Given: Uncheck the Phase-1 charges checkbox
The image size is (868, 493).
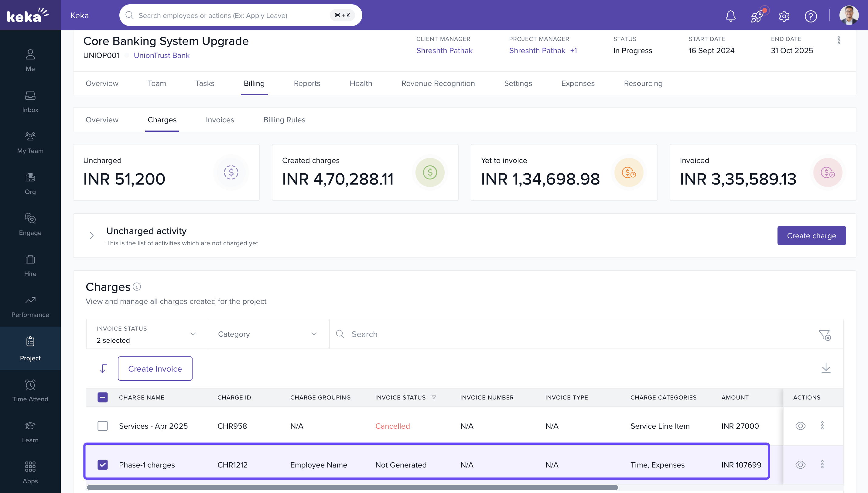Looking at the screenshot, I should pyautogui.click(x=103, y=464).
